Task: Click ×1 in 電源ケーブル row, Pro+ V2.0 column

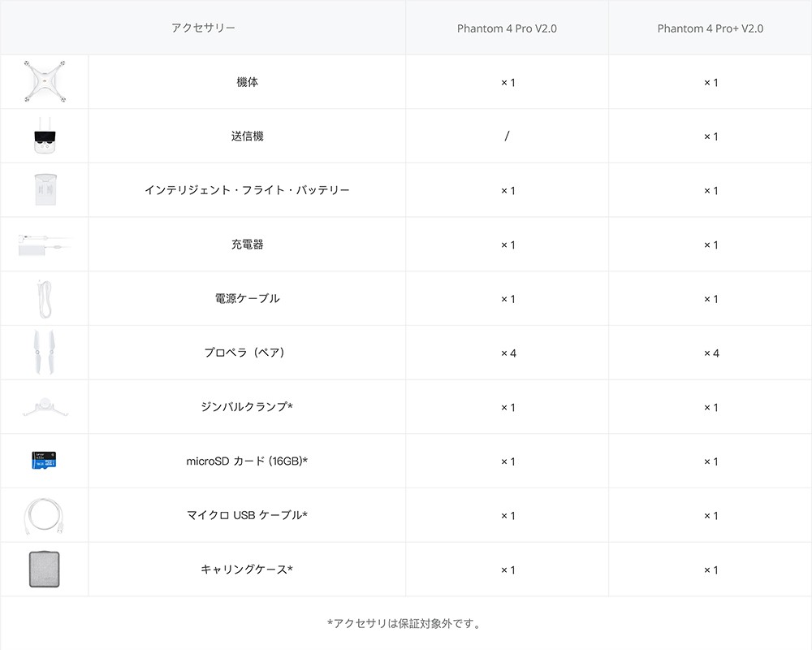Action: click(x=710, y=299)
